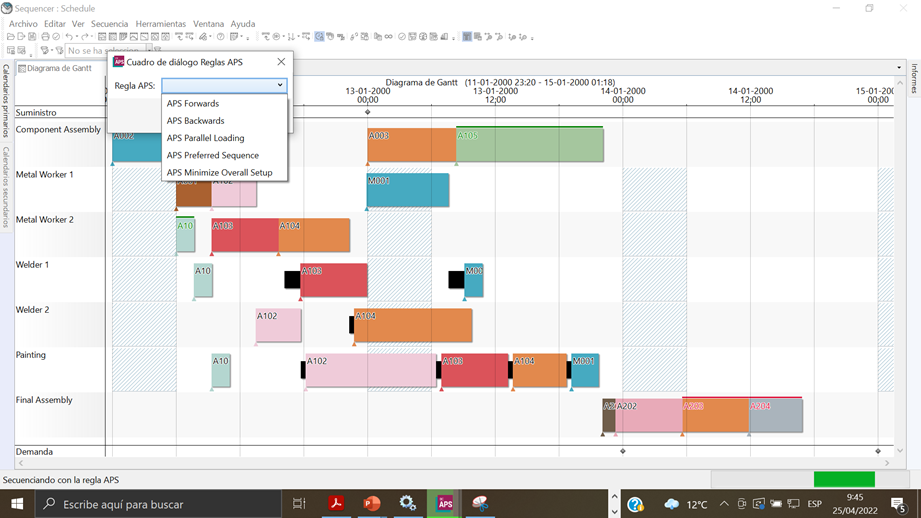Click the horizontal scrollbar right arrow

pyautogui.click(x=887, y=463)
